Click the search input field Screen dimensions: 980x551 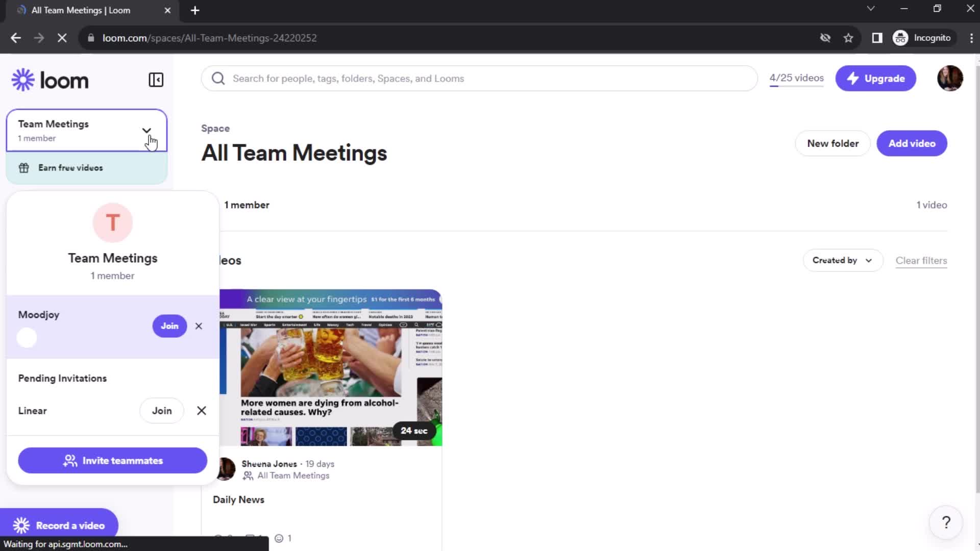coord(479,79)
